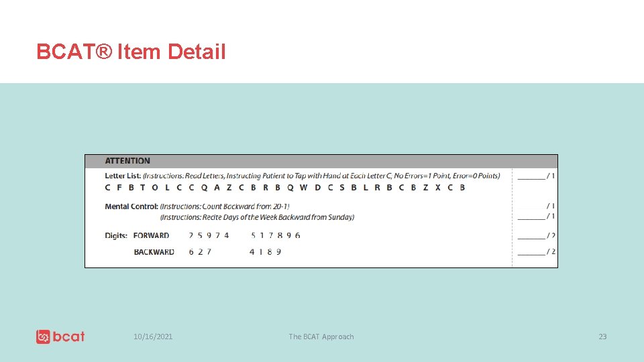This screenshot has width=644, height=362.
Task: Click the 'ATTENTION' section header
Action: coord(127,161)
